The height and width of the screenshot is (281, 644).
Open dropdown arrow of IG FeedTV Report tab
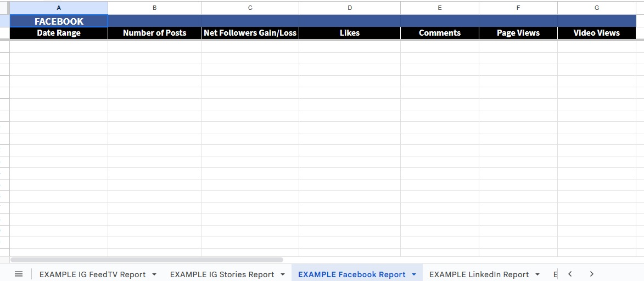point(154,274)
